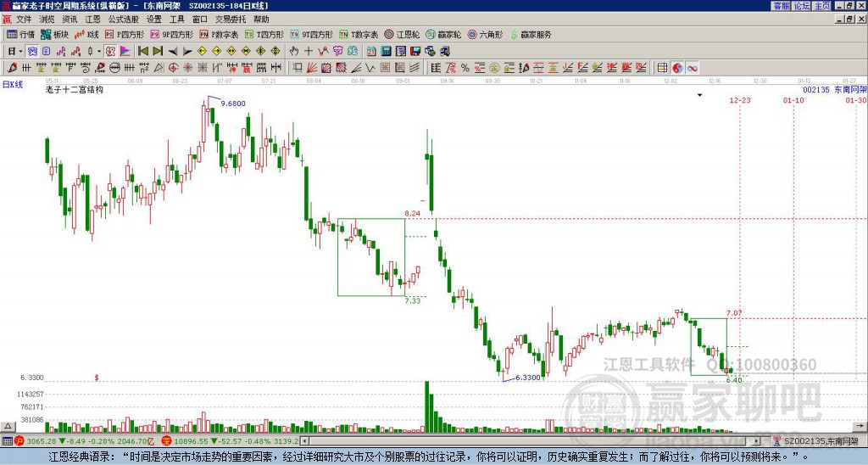The image size is (868, 465).
Task: Open the calculator icon
Action: click(x=387, y=51)
